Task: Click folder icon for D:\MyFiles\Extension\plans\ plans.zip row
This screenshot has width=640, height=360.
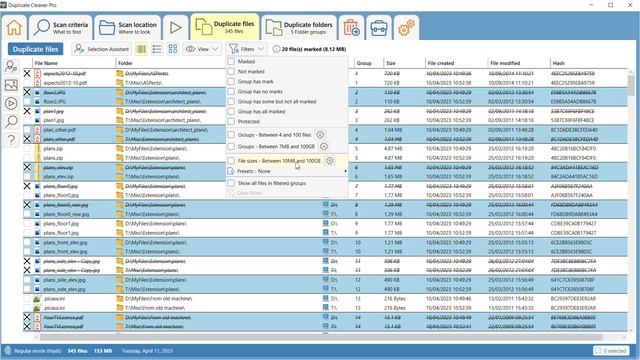Action: 120,149
